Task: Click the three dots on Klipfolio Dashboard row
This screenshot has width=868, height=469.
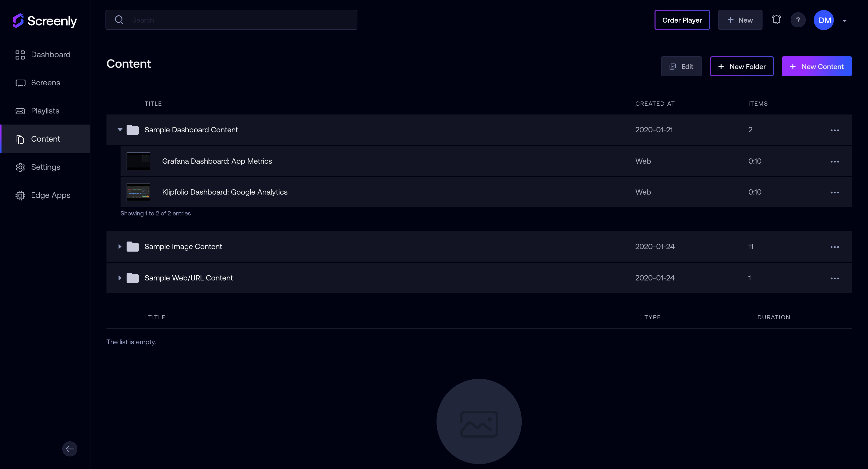Action: tap(835, 192)
